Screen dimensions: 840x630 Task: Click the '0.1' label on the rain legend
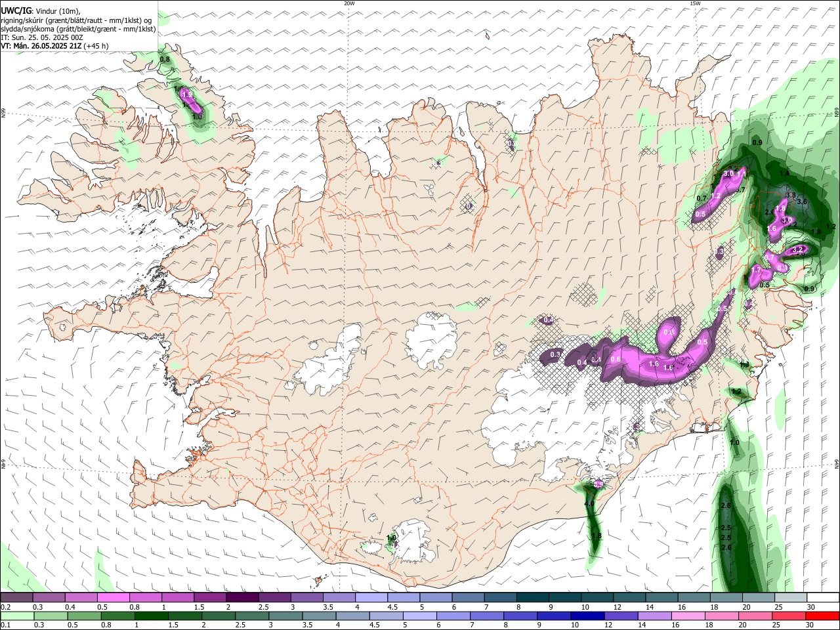[5, 625]
